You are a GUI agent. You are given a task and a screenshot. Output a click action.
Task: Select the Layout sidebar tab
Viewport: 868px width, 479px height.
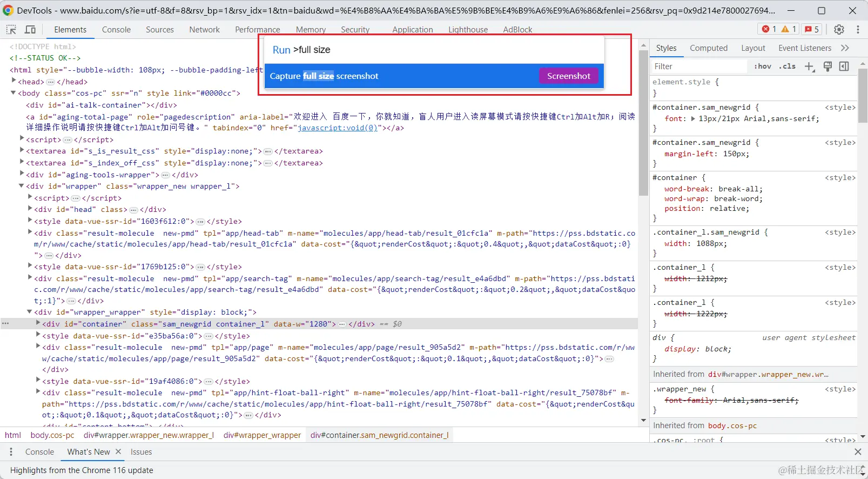click(753, 48)
